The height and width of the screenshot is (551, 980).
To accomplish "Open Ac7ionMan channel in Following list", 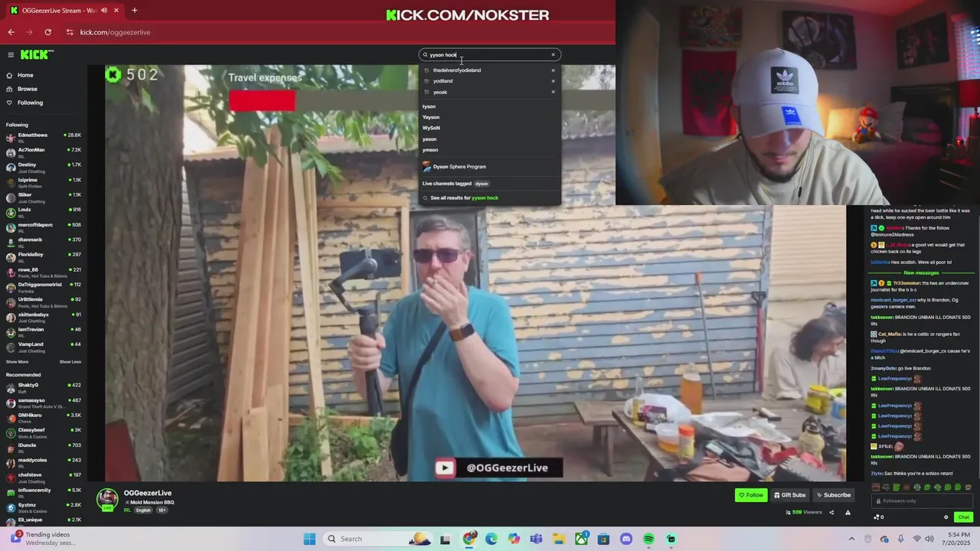I will tap(44, 152).
